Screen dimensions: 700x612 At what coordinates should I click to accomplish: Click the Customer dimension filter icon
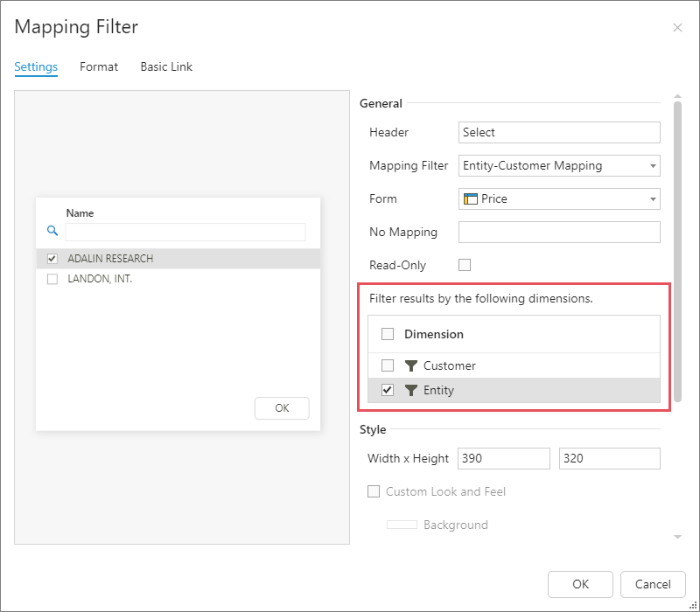click(x=411, y=365)
